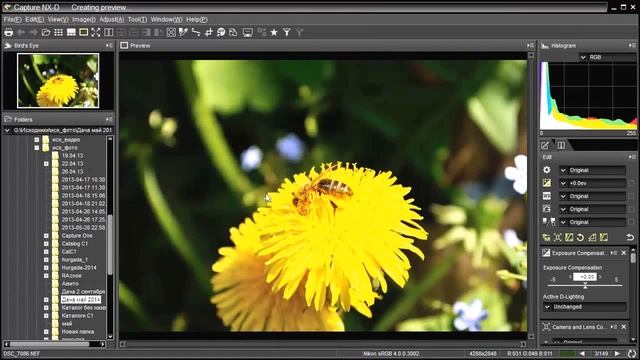Select the 2013-05-20 folder
The image size is (640, 360).
pyautogui.click(x=83, y=228)
